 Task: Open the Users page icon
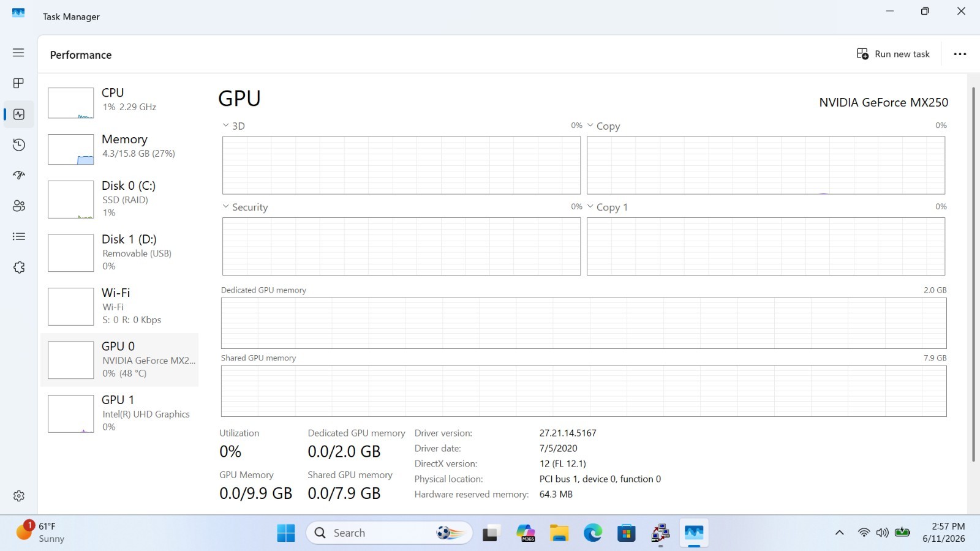[18, 206]
